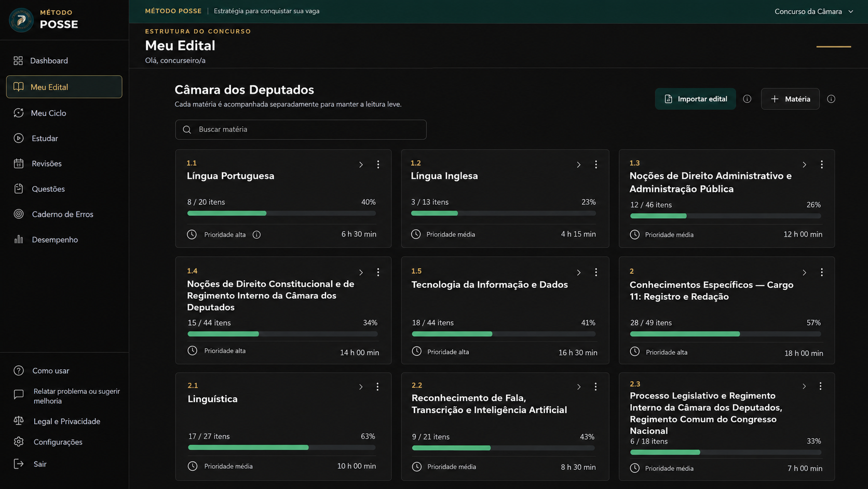868x489 pixels.
Task: Click info icon next to Matéria button
Action: [x=831, y=99]
